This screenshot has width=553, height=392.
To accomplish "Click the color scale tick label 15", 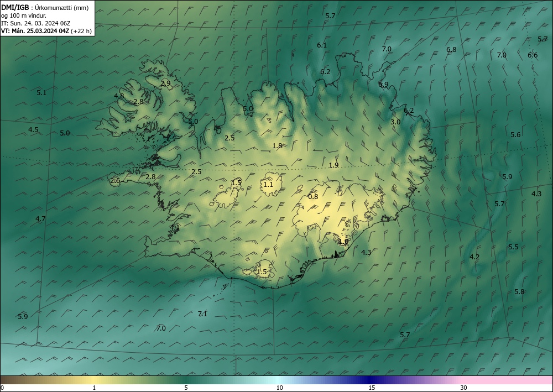I will pos(372,388).
